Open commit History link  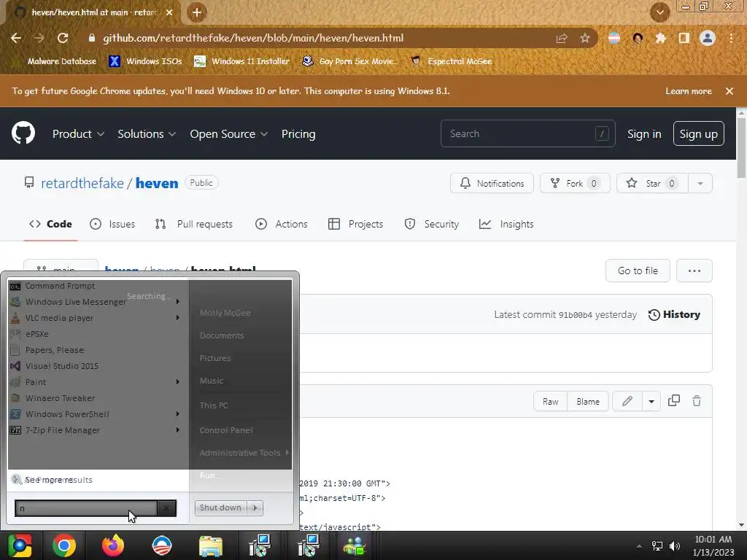tap(674, 314)
